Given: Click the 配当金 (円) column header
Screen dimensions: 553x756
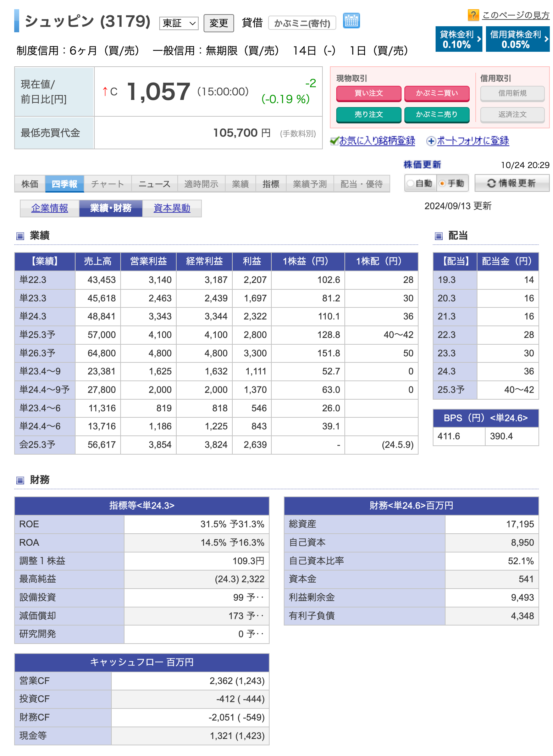Looking at the screenshot, I should [508, 262].
